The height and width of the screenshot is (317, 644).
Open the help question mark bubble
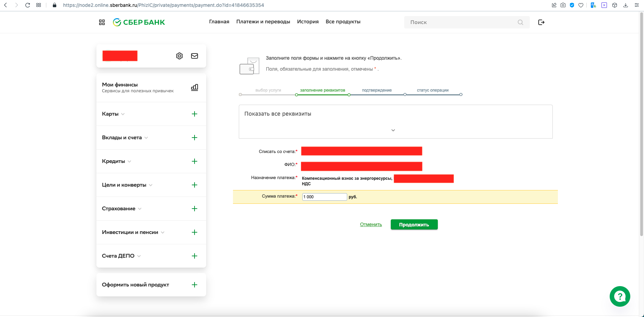[x=620, y=296]
